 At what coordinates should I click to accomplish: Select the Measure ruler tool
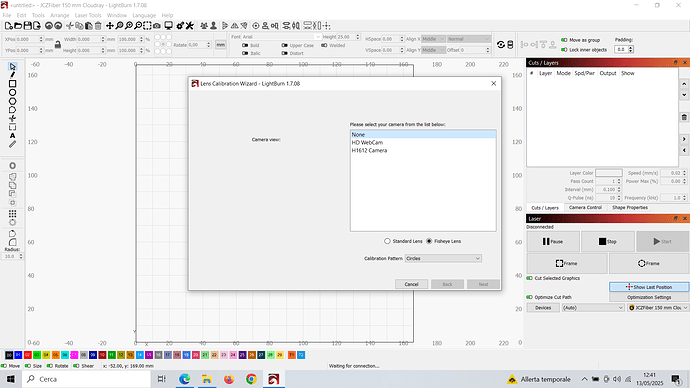pyautogui.click(x=12, y=144)
